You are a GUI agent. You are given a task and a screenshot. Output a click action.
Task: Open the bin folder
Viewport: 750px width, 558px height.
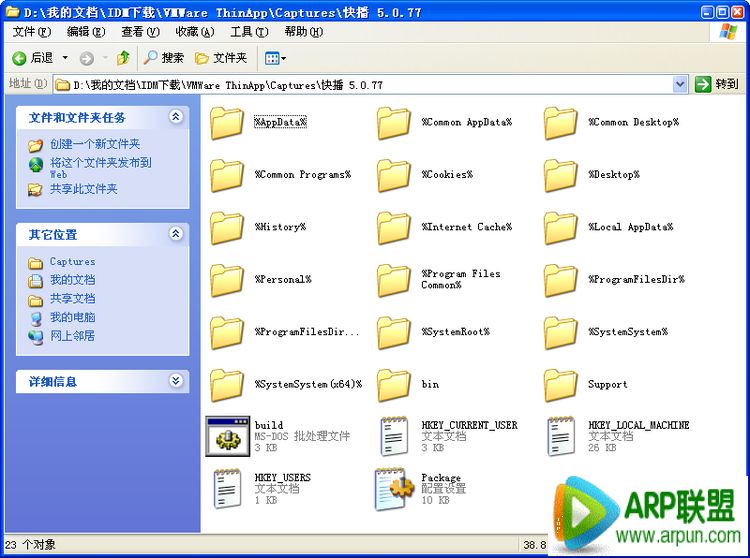394,384
